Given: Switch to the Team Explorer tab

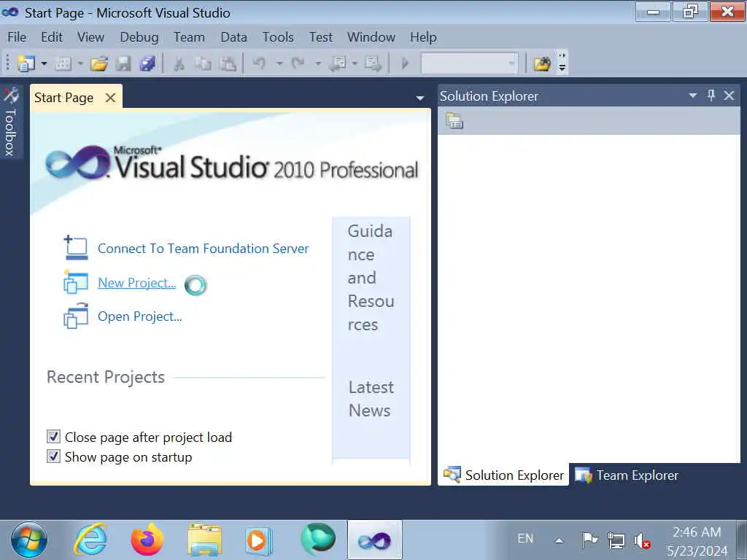Looking at the screenshot, I should [x=627, y=475].
